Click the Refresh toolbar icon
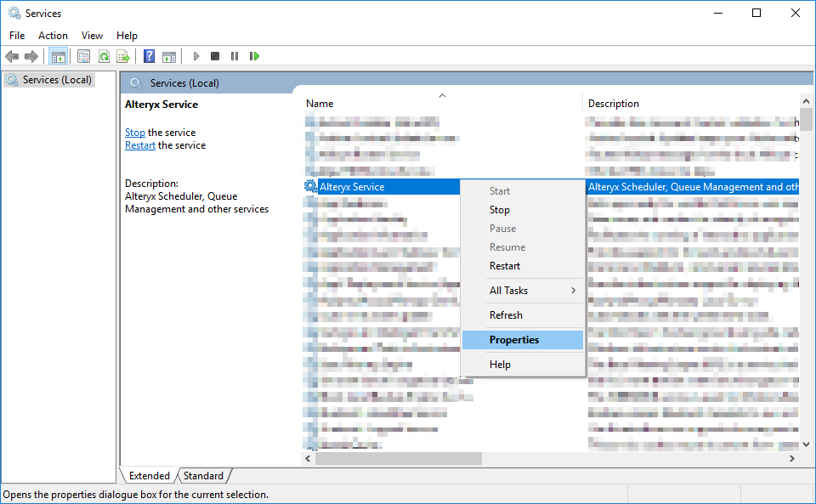This screenshot has height=504, width=816. coord(104,56)
